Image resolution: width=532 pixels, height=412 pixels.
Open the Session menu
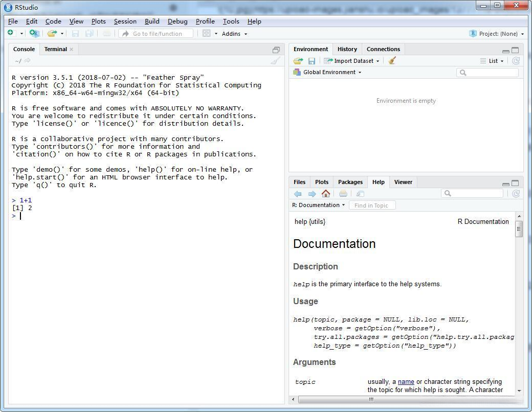(x=125, y=21)
